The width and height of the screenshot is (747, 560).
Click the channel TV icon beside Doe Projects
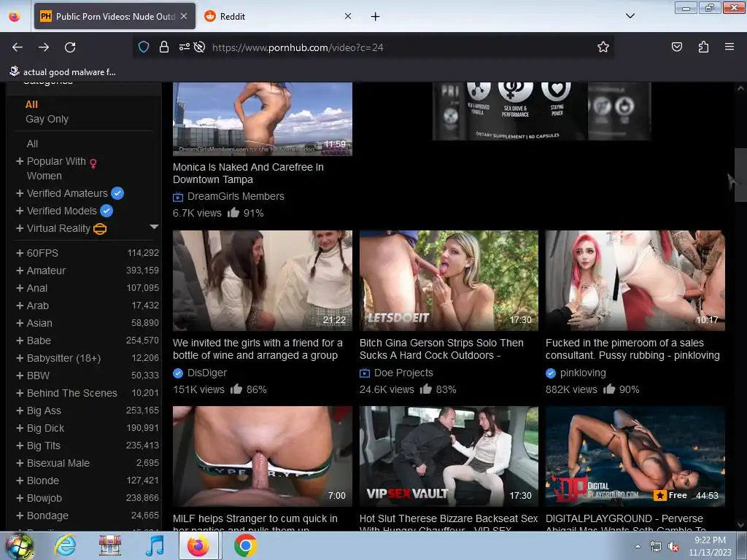click(x=365, y=373)
